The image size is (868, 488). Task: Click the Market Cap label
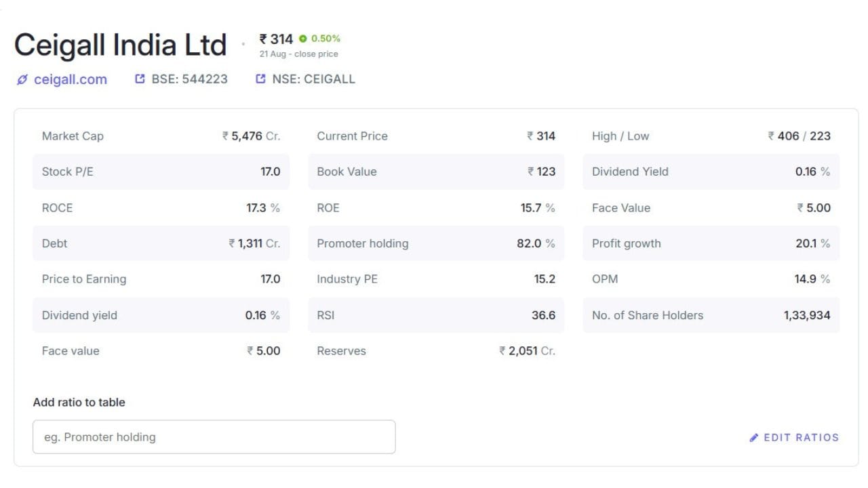73,136
